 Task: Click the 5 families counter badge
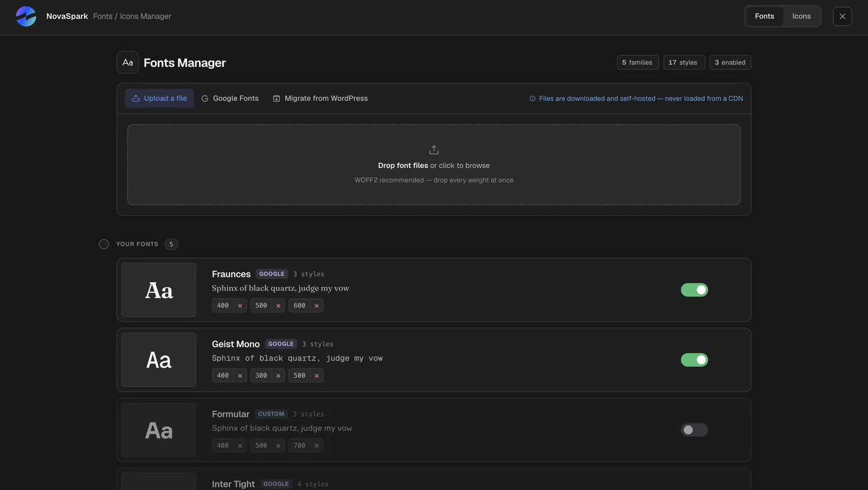637,62
